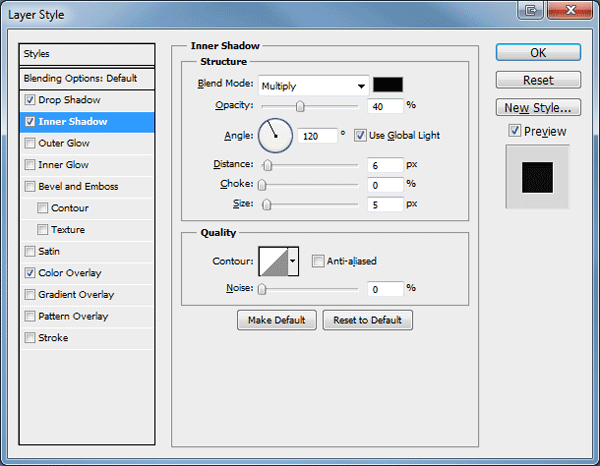The image size is (600, 466).
Task: Close the Layer Style dialog
Action: (x=570, y=10)
